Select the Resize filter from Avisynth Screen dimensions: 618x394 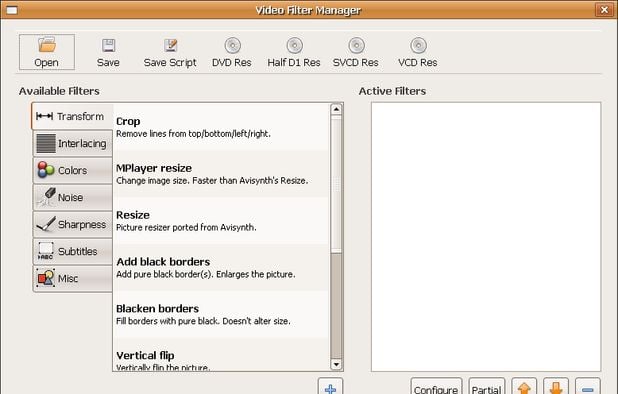221,221
